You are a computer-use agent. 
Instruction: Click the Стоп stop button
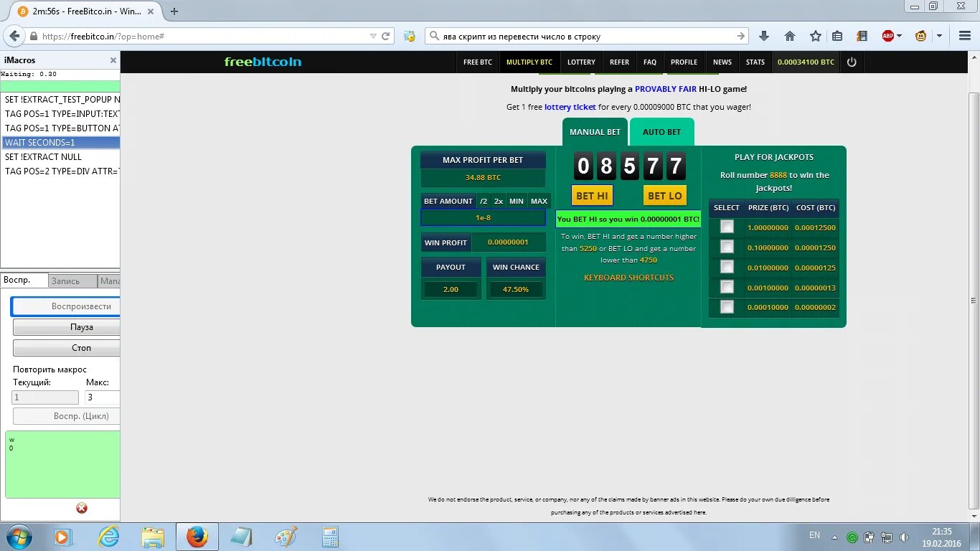[x=67, y=348]
